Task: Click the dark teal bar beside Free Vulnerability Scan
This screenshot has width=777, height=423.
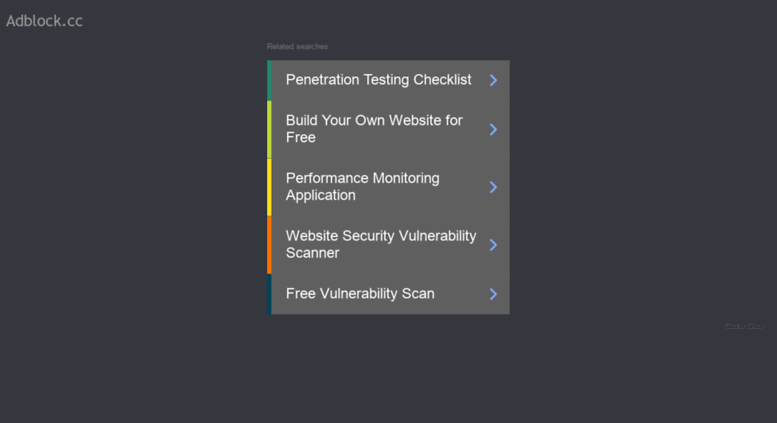Action: [x=269, y=294]
